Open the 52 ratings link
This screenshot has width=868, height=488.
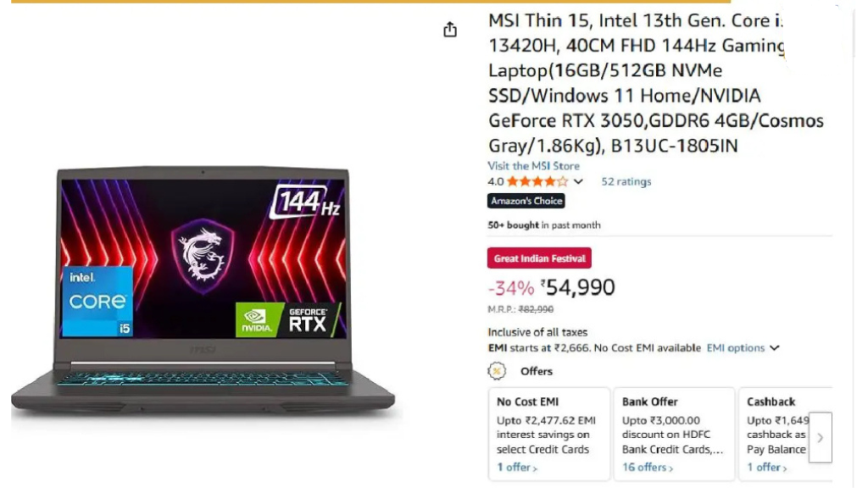pos(626,181)
